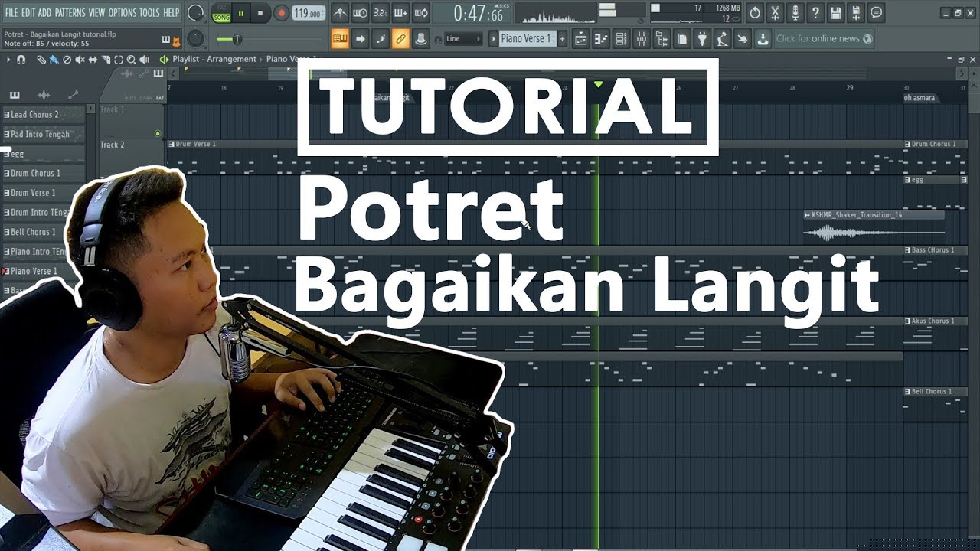980x551 pixels.
Task: Click the microphone one-click recording icon
Action: [795, 13]
